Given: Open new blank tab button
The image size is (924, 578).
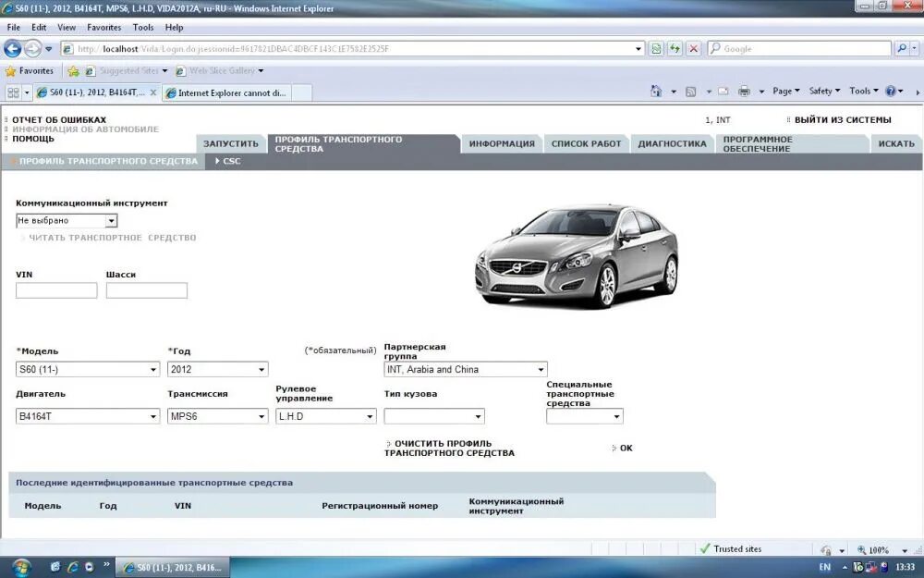Looking at the screenshot, I should pos(302,92).
